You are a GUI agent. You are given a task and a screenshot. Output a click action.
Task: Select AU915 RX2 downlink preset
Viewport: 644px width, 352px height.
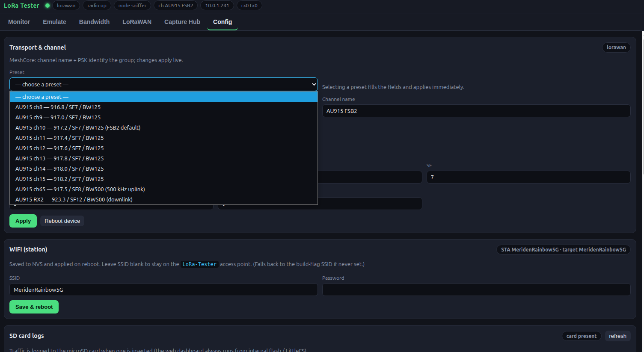[x=163, y=199]
